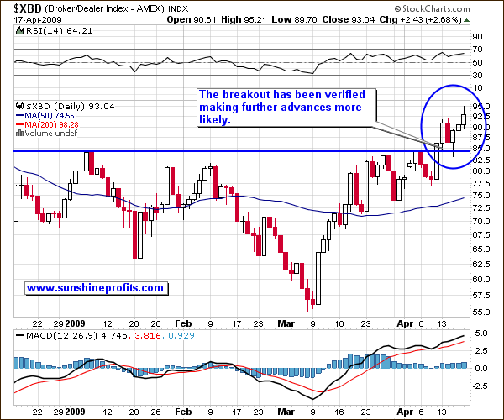Click Feb on the price chart date axis

(183, 323)
